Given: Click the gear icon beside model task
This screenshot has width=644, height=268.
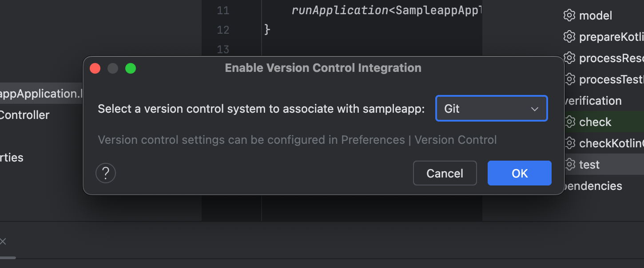Looking at the screenshot, I should click(569, 16).
